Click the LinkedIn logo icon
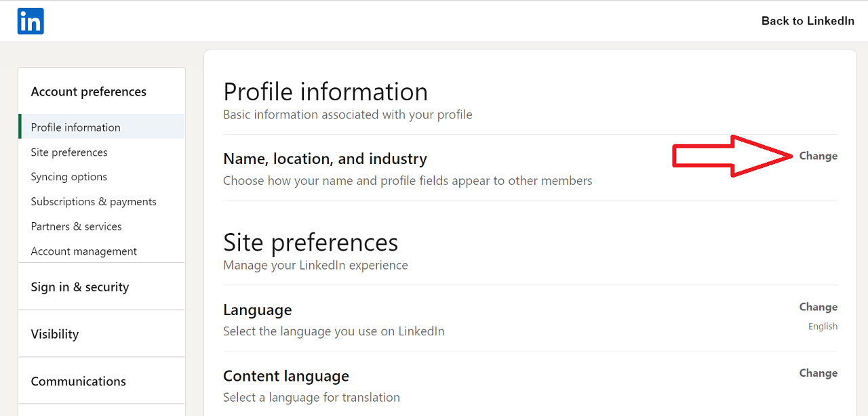 [31, 21]
